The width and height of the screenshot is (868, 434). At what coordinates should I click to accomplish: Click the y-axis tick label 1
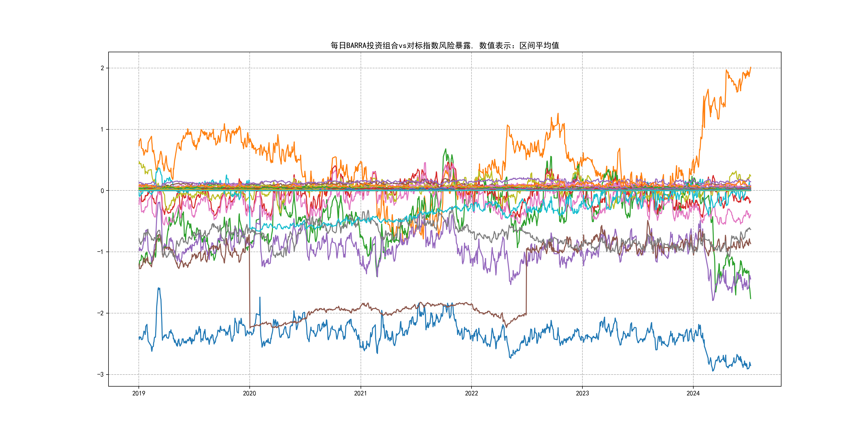102,129
